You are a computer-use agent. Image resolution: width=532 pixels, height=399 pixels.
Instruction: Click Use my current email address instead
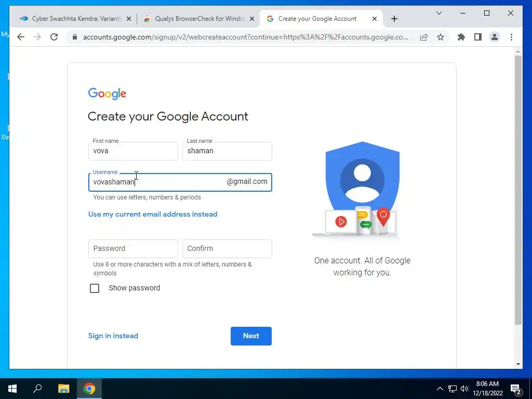(x=153, y=214)
